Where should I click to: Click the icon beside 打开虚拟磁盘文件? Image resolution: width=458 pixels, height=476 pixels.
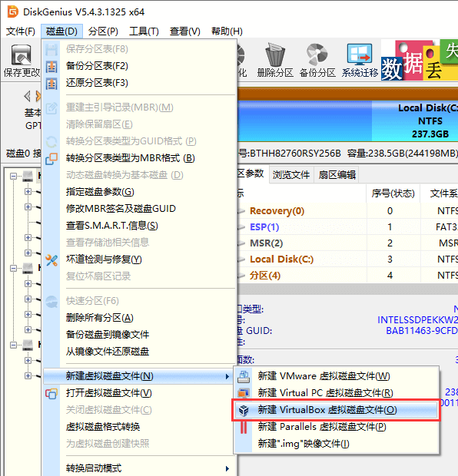tap(51, 393)
